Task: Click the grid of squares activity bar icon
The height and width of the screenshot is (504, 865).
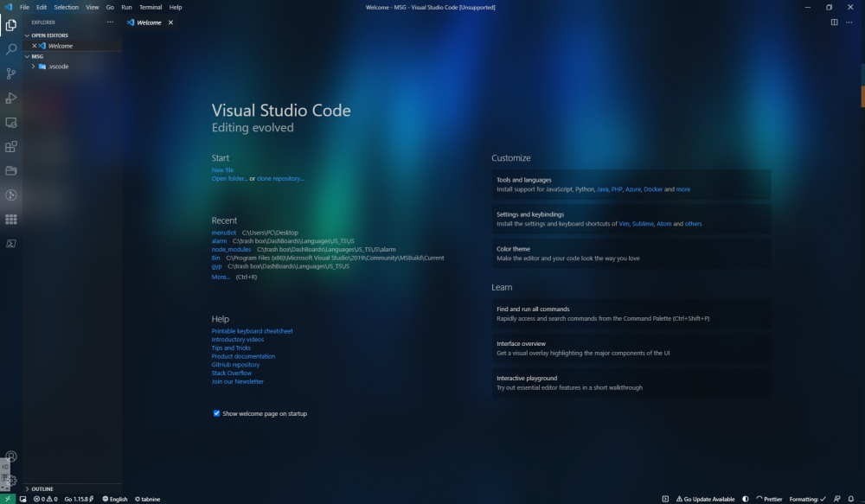Action: click(x=11, y=220)
